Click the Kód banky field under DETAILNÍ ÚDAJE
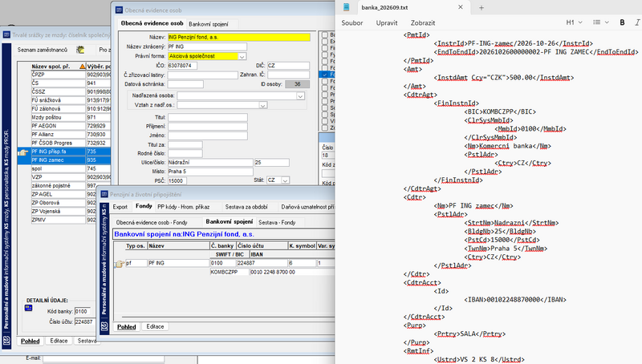Image resolution: width=642 pixels, height=364 pixels. click(83, 311)
